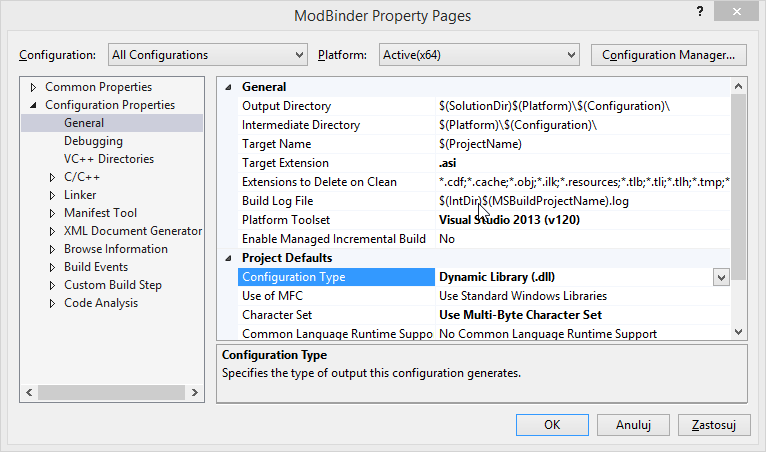This screenshot has height=452, width=766.
Task: Collapse the Project Defaults section
Action: [228, 258]
